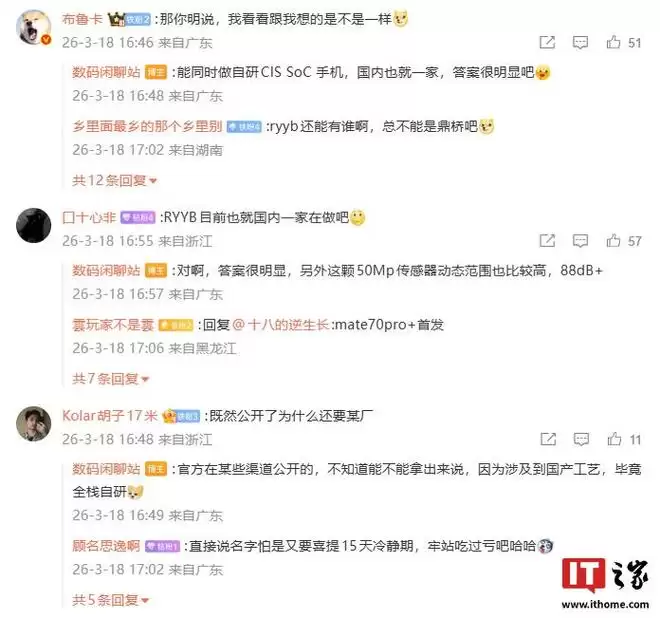This screenshot has width=660, height=618.
Task: Forward Kolar胡子17米's comment
Action: (x=548, y=439)
